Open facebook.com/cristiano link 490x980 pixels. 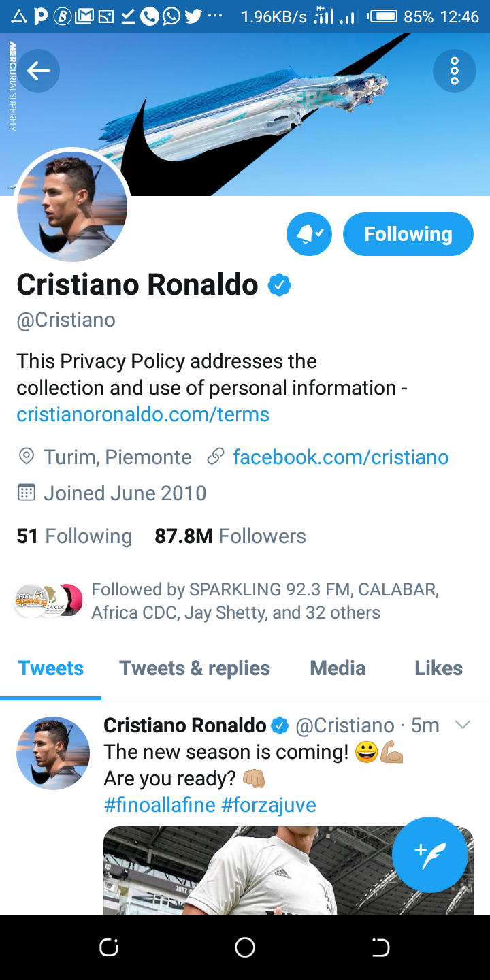(x=340, y=457)
